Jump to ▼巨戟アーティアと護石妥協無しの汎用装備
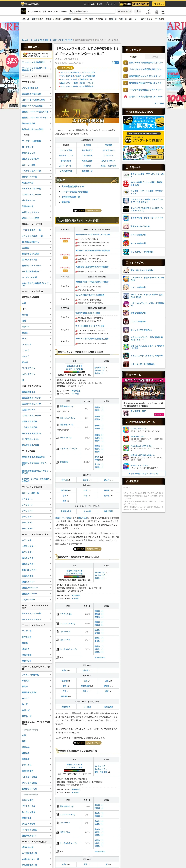This screenshot has width=186, height=868. (x=93, y=235)
